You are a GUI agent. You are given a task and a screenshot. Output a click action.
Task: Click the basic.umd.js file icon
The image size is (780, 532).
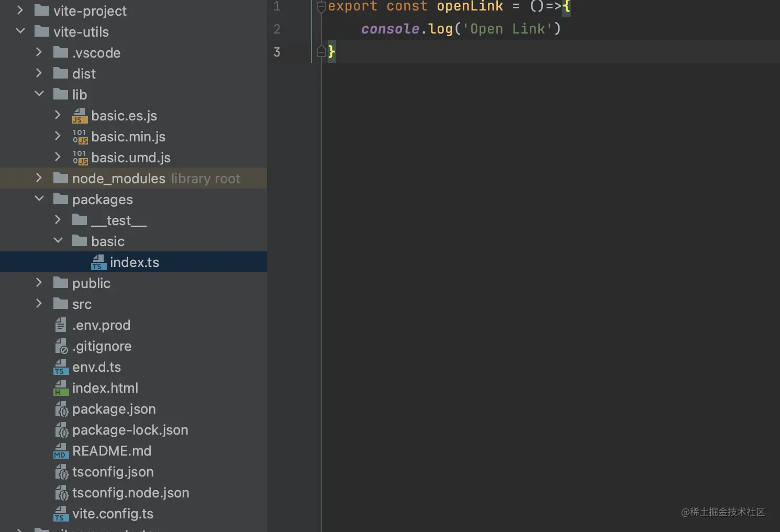[x=80, y=158]
